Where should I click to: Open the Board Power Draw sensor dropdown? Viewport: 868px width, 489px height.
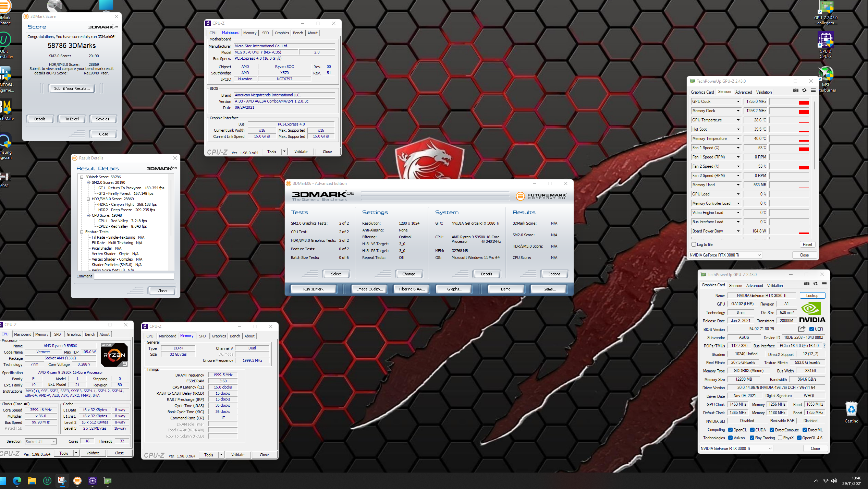(x=738, y=231)
